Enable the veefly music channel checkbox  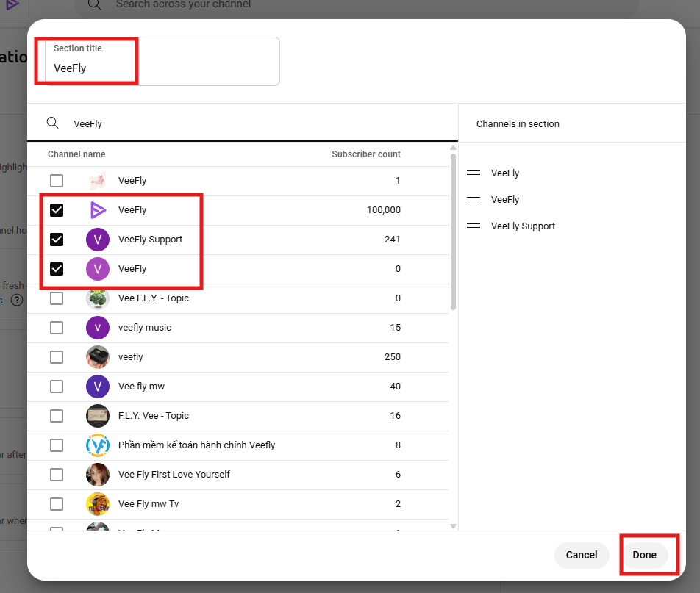pos(57,327)
